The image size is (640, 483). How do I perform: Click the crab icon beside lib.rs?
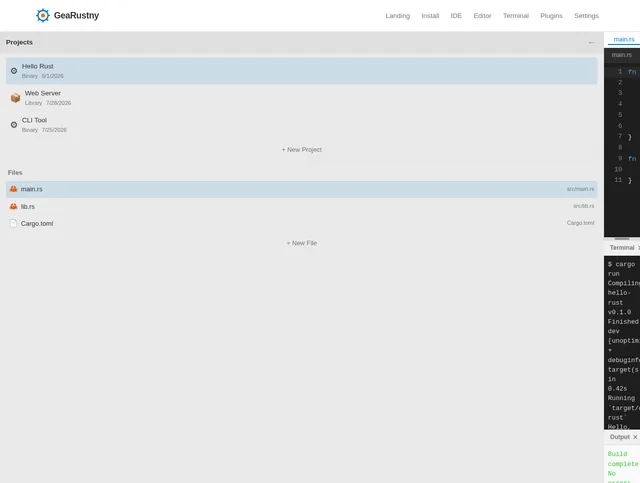coord(13,206)
